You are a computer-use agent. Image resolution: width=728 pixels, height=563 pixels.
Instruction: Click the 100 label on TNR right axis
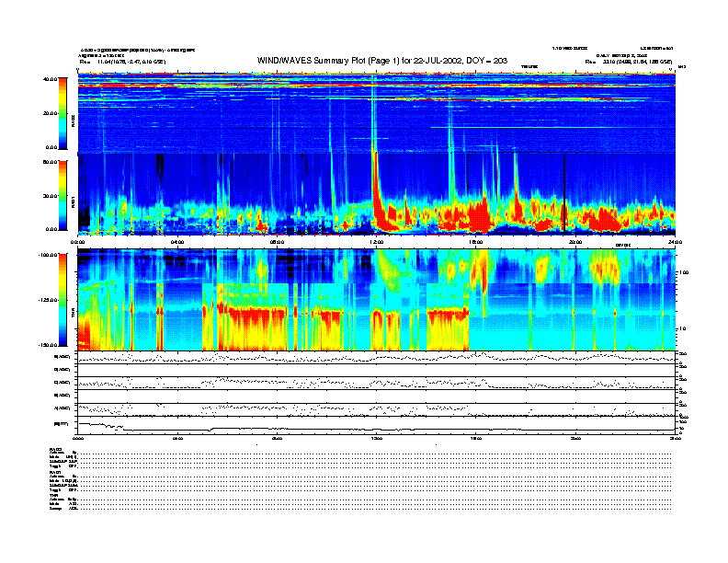click(x=684, y=272)
